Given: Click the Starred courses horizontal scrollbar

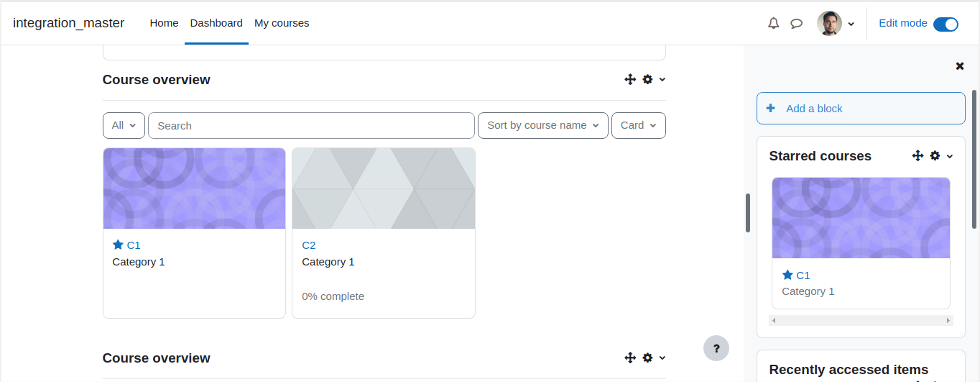Looking at the screenshot, I should (x=861, y=320).
